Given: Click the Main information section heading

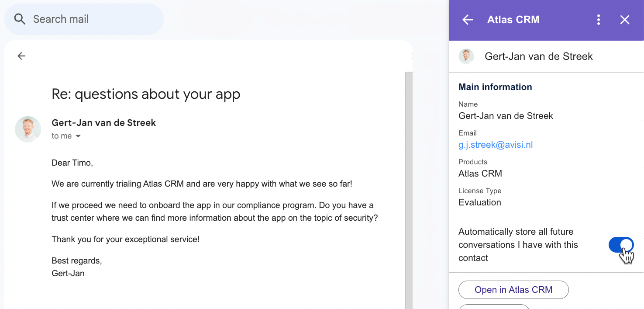Looking at the screenshot, I should tap(495, 87).
